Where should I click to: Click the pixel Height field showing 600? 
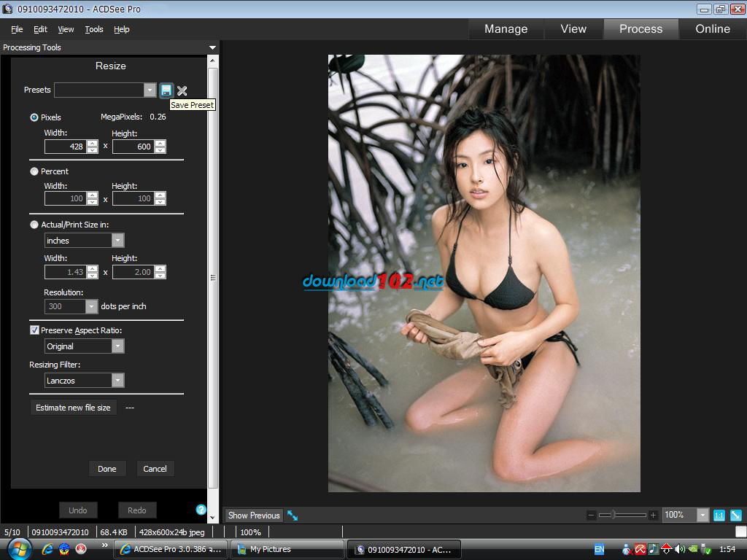click(x=133, y=147)
